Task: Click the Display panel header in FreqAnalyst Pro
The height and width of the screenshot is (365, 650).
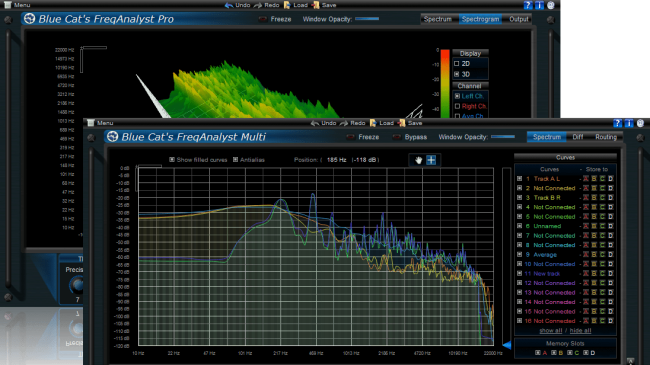Action: [470, 54]
